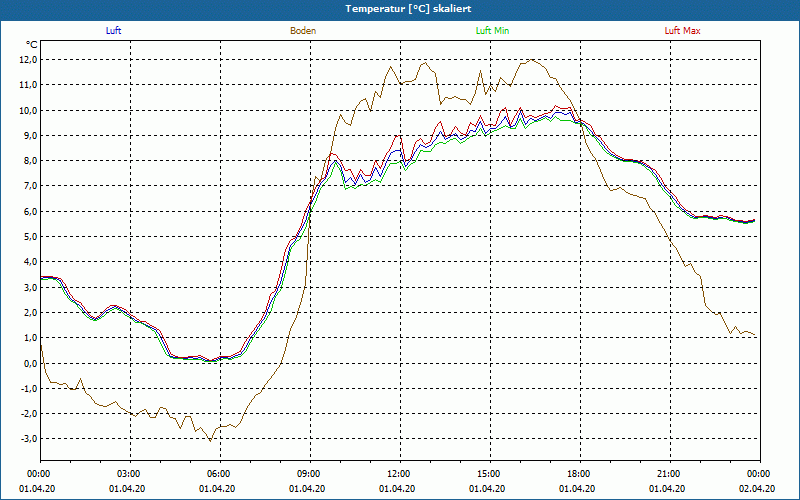Click the '7,0' y-axis value
800x500 pixels.
click(x=31, y=186)
